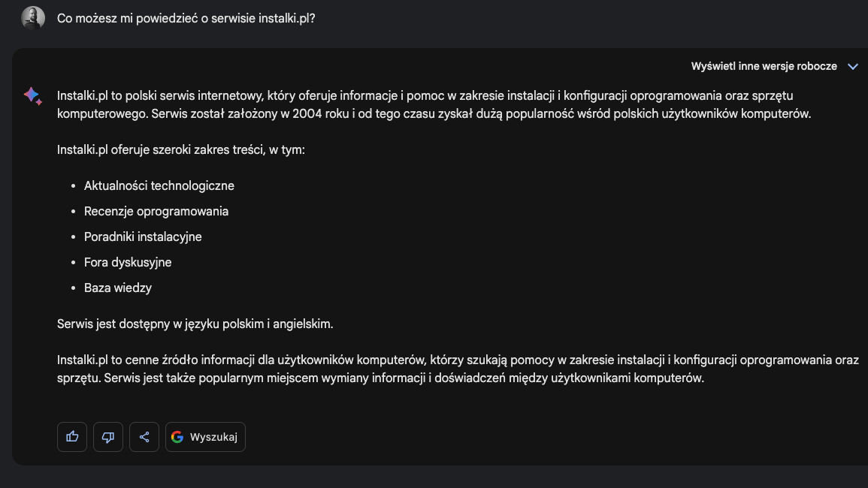
Task: Select the "Recenzje oprogramowania" list item
Action: (156, 211)
